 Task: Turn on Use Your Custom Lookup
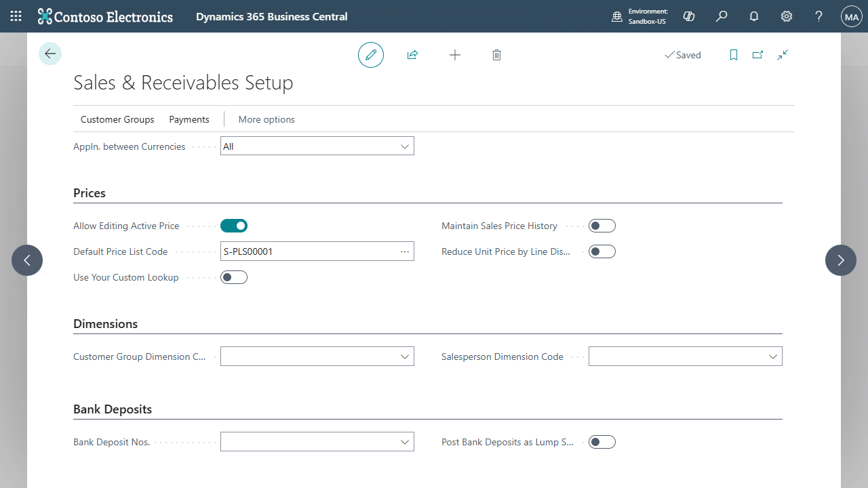point(234,277)
